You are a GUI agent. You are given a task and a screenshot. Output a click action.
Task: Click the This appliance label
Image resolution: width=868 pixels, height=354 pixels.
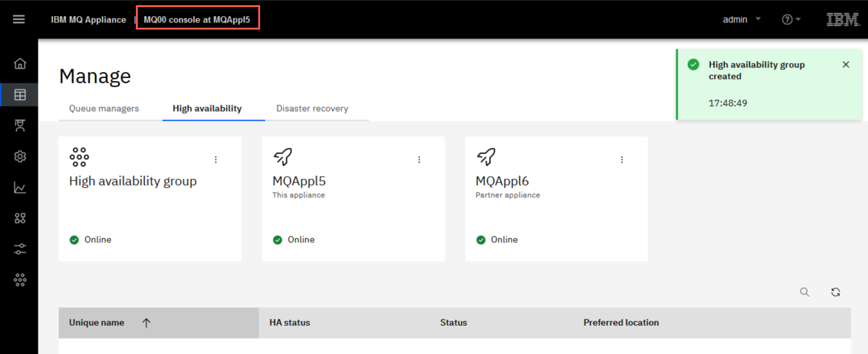[x=299, y=195]
